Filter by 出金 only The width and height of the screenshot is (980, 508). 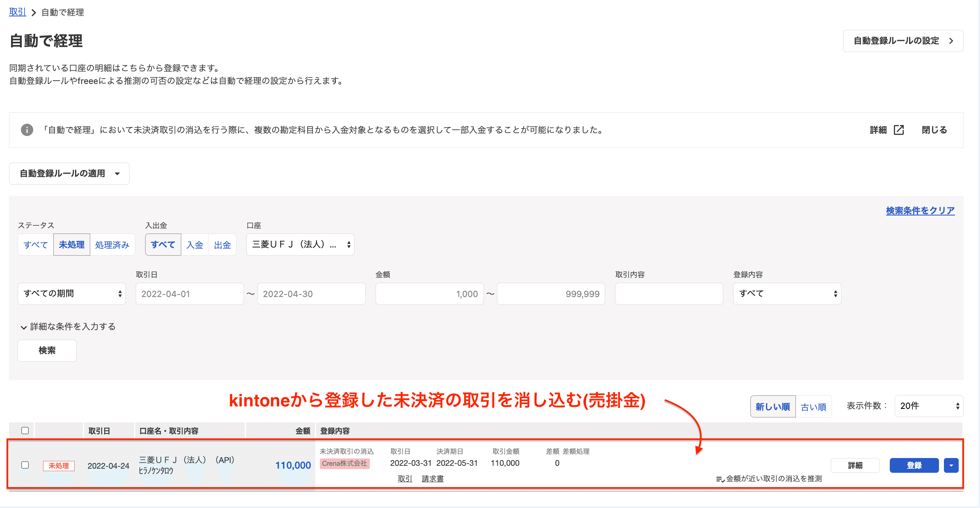click(x=223, y=245)
